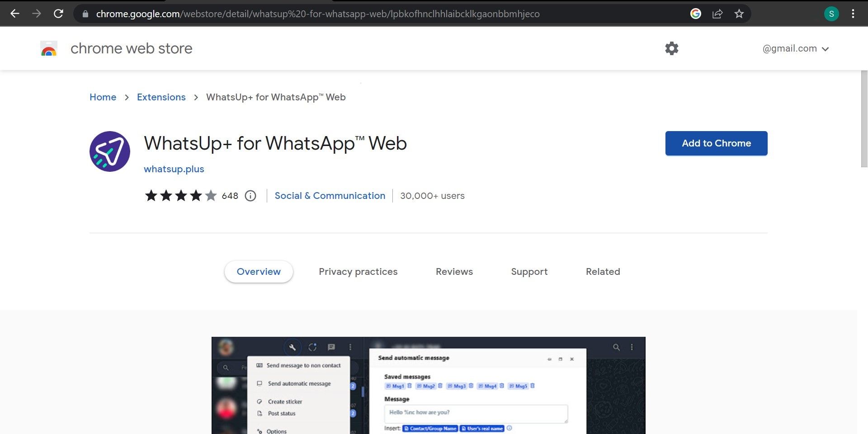Image resolution: width=868 pixels, height=434 pixels.
Task: Click the browser back arrow
Action: pyautogui.click(x=15, y=14)
